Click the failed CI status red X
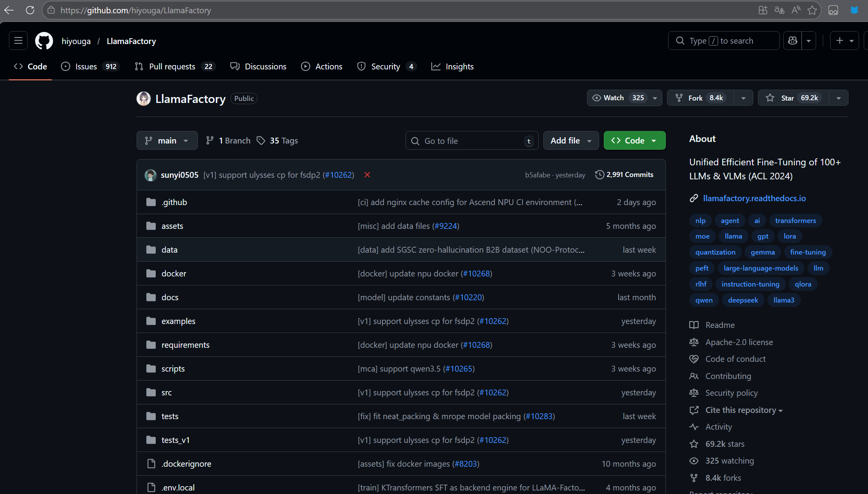 pyautogui.click(x=367, y=175)
